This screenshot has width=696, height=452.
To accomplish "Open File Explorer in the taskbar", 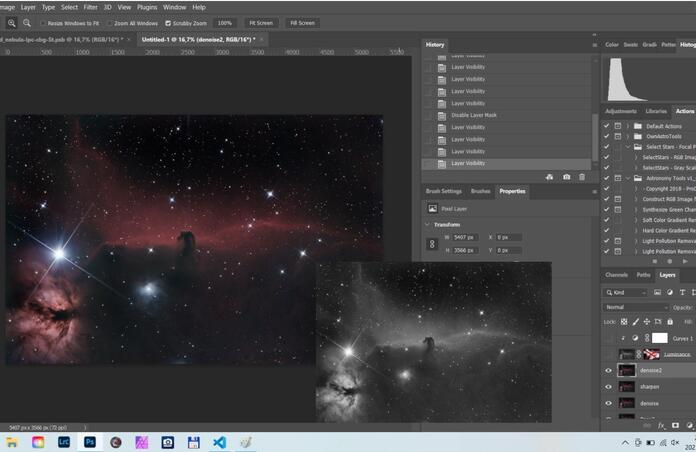I will pyautogui.click(x=12, y=442).
